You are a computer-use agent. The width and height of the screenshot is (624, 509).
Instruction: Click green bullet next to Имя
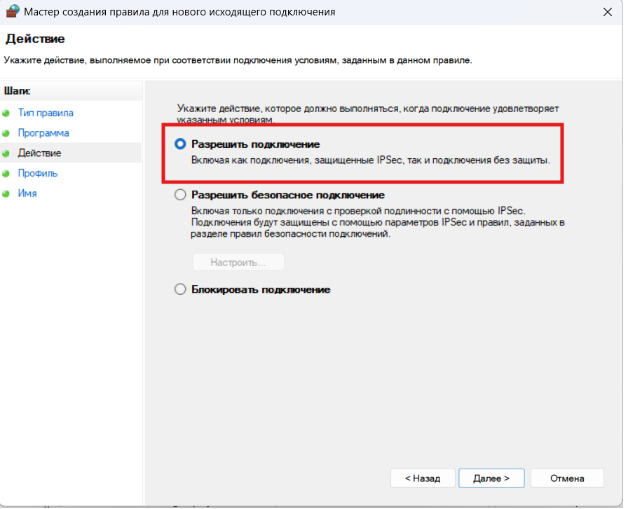point(6,193)
